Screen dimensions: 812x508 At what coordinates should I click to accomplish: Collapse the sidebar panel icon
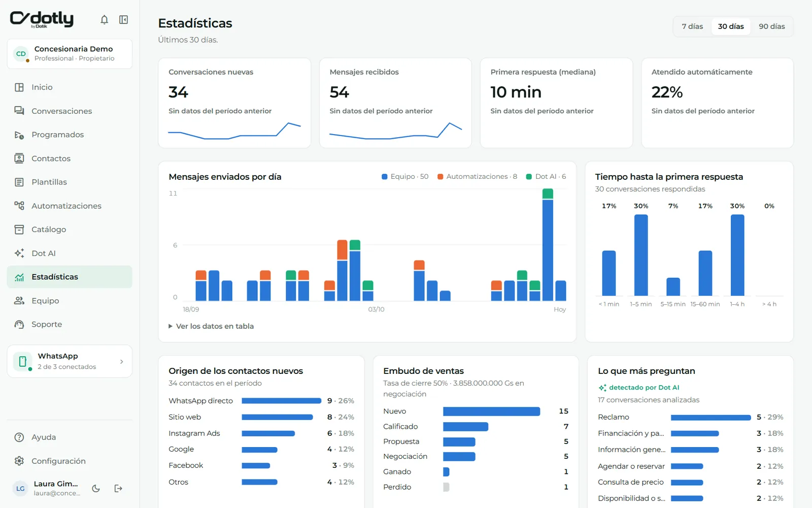tap(123, 20)
